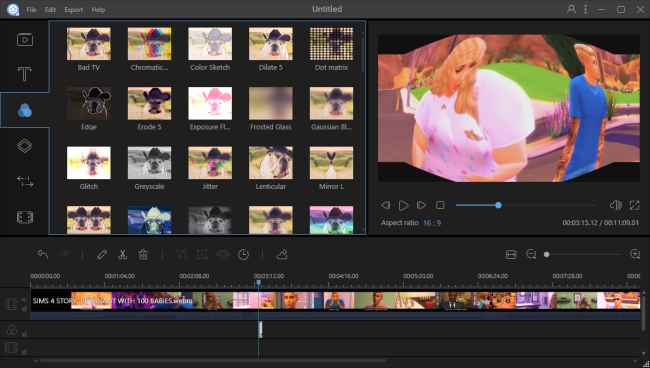Click the 00:04:16.00 ruler mark
This screenshot has height=368, width=650.
pyautogui.click(x=343, y=276)
